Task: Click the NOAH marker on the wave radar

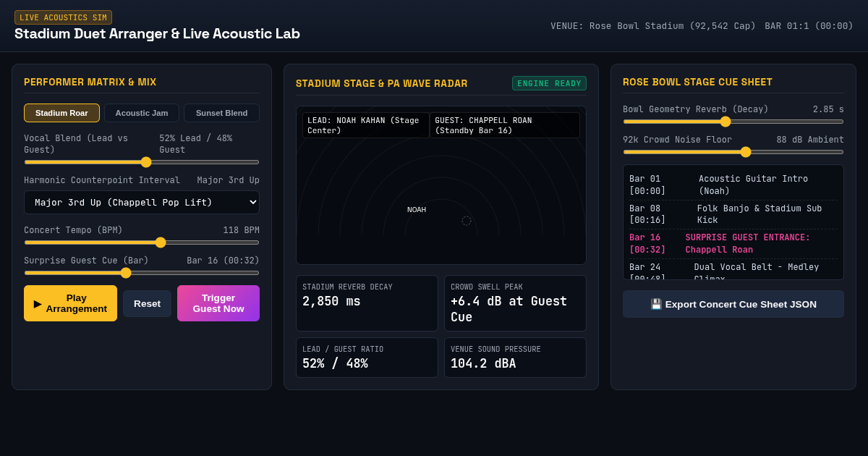Action: 417,210
